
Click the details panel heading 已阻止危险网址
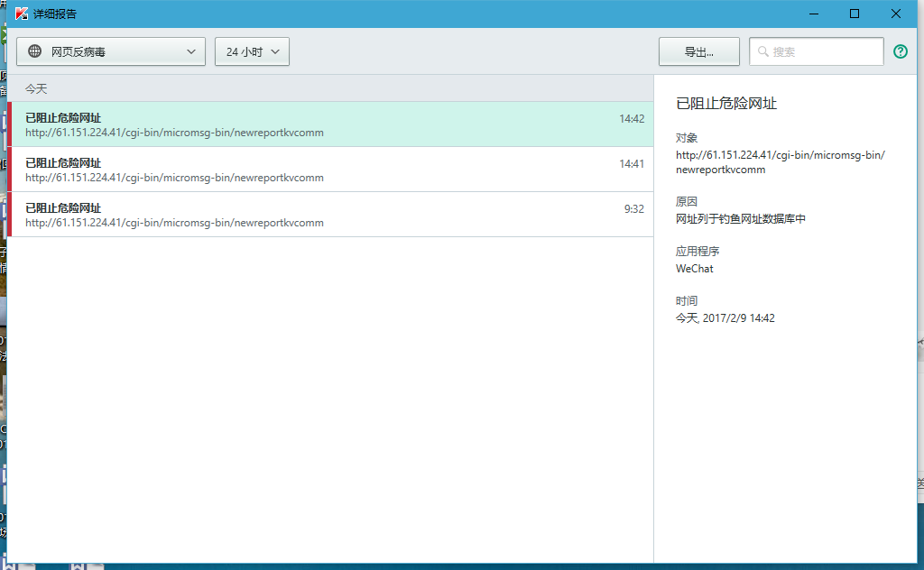click(x=726, y=104)
